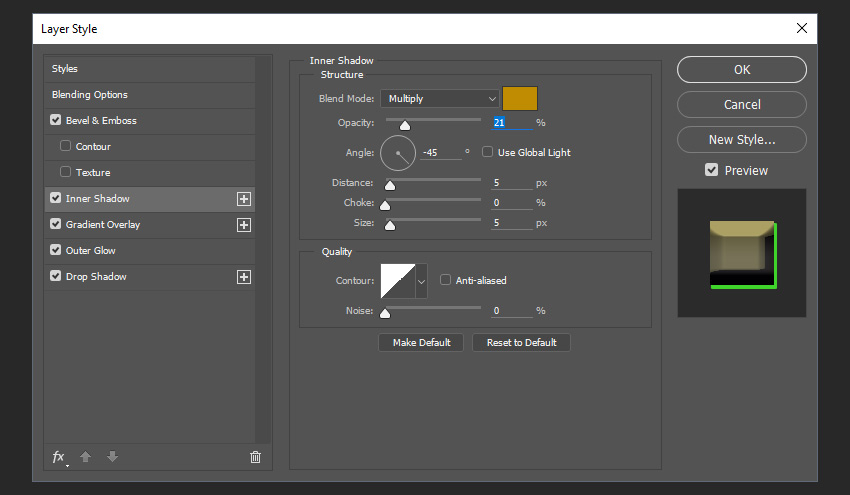Click the trash delete effect icon
The width and height of the screenshot is (850, 495).
point(255,457)
